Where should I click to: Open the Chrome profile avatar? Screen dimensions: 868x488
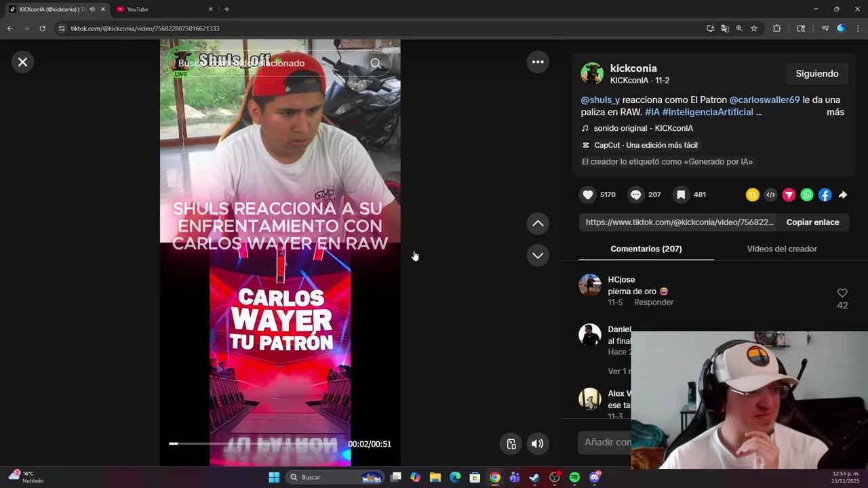[842, 28]
